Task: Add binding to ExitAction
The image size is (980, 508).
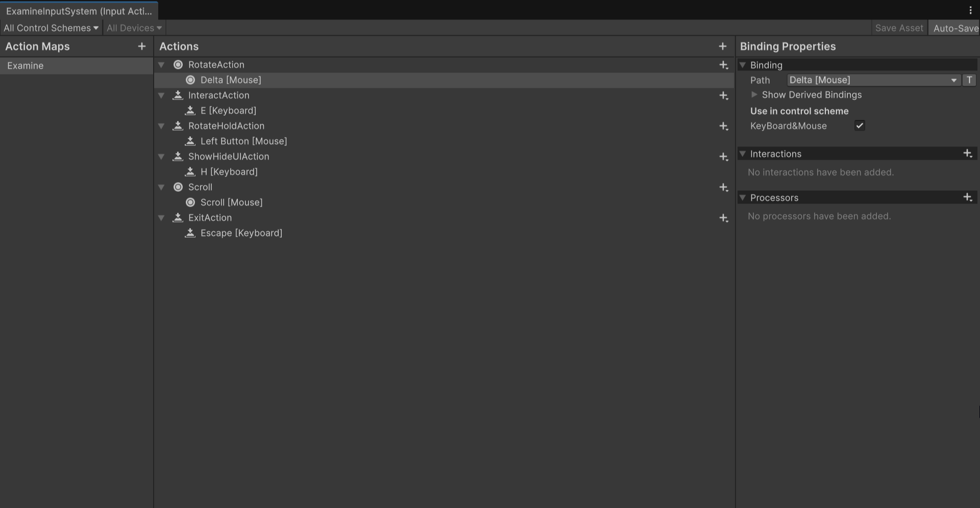Action: [x=723, y=218]
